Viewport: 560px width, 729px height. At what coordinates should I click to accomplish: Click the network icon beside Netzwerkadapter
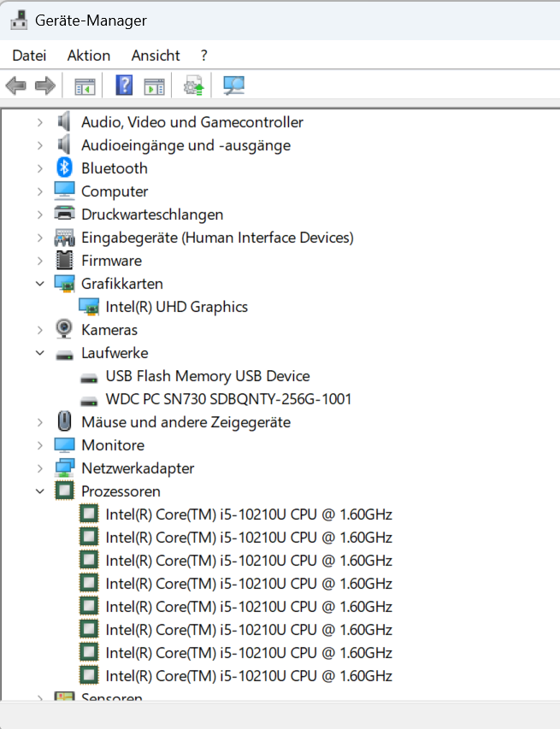pos(64,467)
